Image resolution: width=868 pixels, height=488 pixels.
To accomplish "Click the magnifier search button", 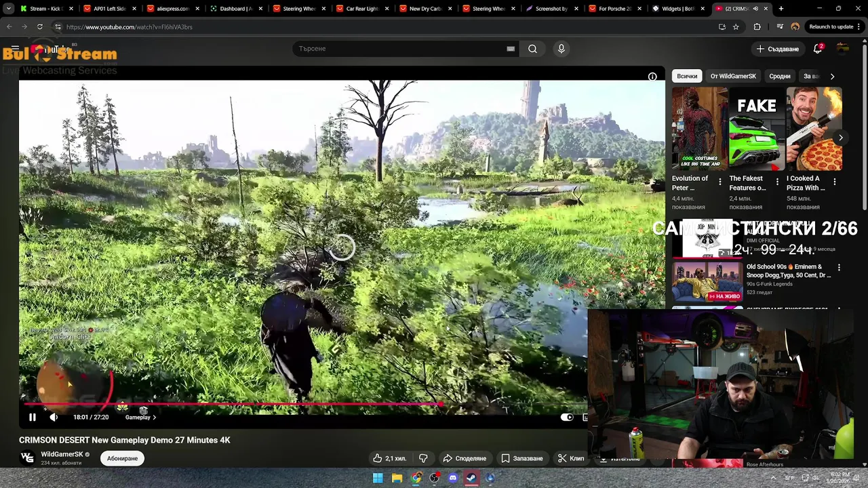I will tap(532, 49).
